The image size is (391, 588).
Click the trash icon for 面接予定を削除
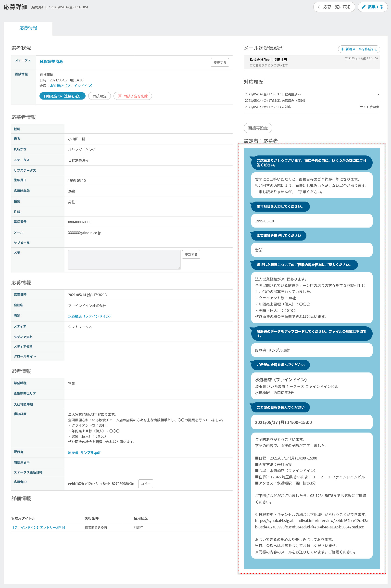coord(119,96)
